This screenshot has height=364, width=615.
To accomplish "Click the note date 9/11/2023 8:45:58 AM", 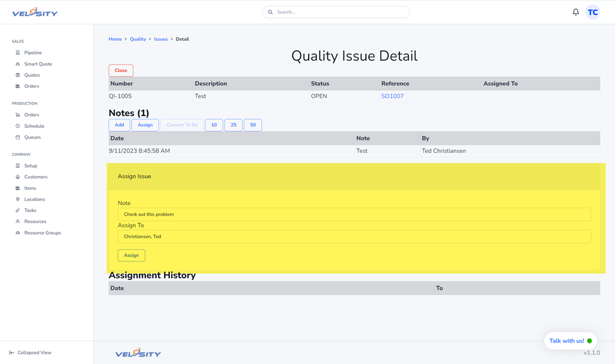I will tap(139, 151).
